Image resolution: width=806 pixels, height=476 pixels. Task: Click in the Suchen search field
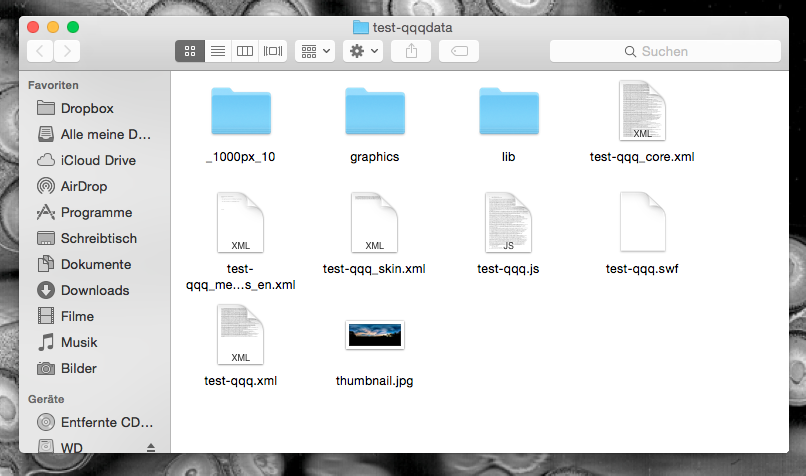click(664, 51)
